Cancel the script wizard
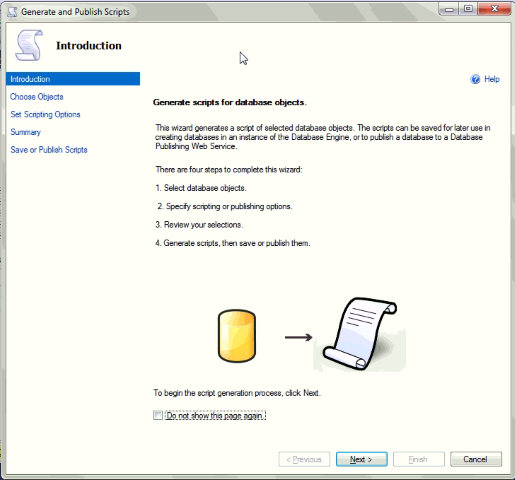Viewport: 515px width, 480px height. 476,459
